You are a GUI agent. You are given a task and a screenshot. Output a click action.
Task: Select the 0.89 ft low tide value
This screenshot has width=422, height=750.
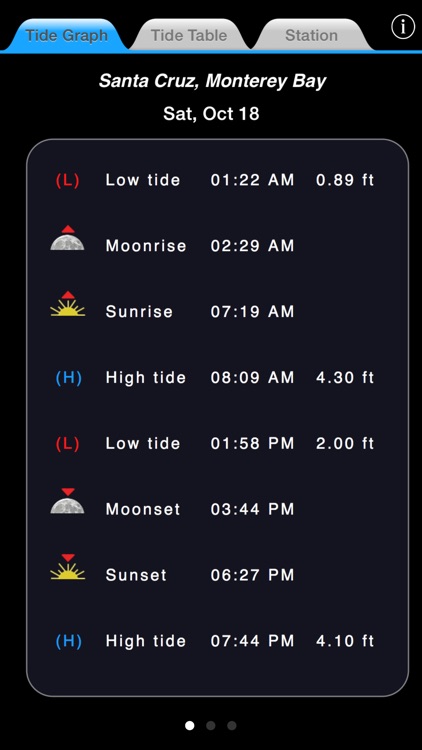click(345, 180)
